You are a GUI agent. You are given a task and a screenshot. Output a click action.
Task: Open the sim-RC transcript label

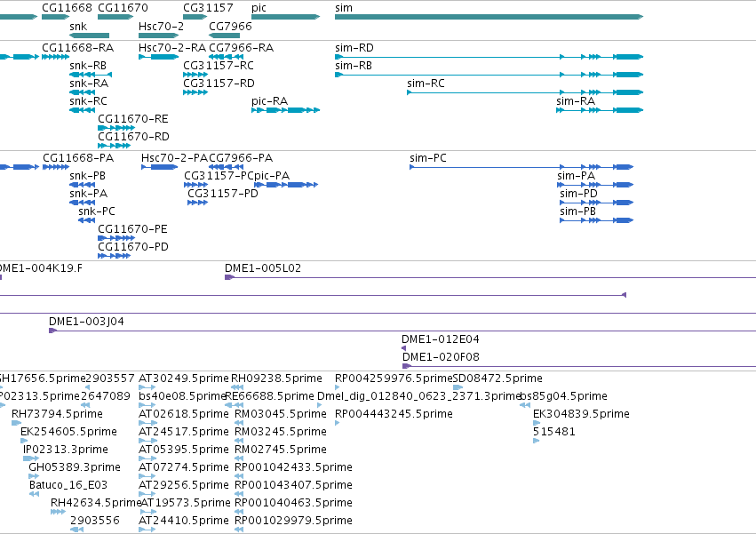426,84
